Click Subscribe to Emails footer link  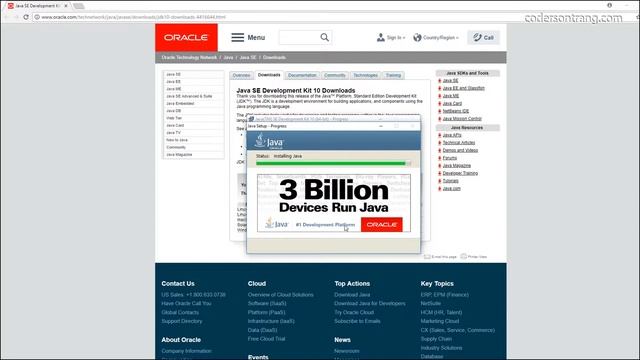click(357, 321)
